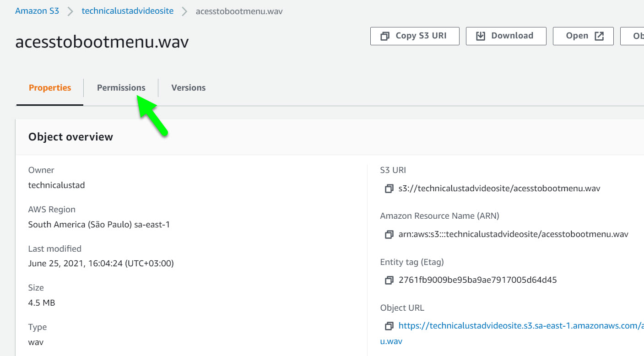Click the wav type value
644x356 pixels.
36,342
